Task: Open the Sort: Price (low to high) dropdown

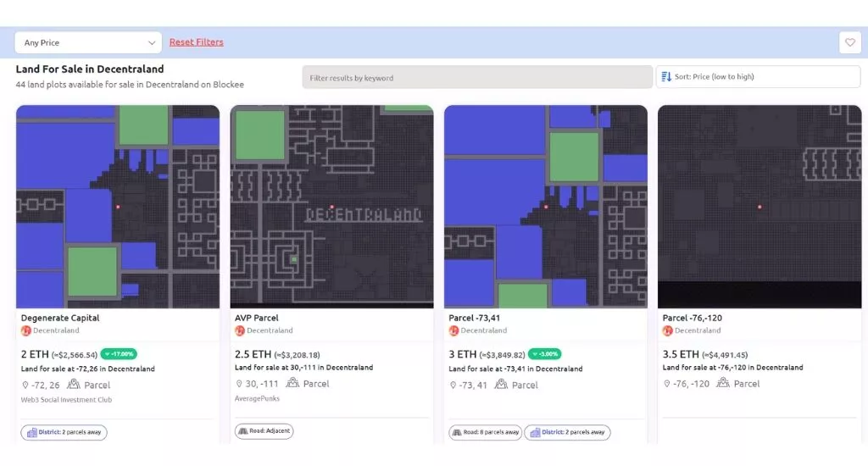Action: [758, 77]
